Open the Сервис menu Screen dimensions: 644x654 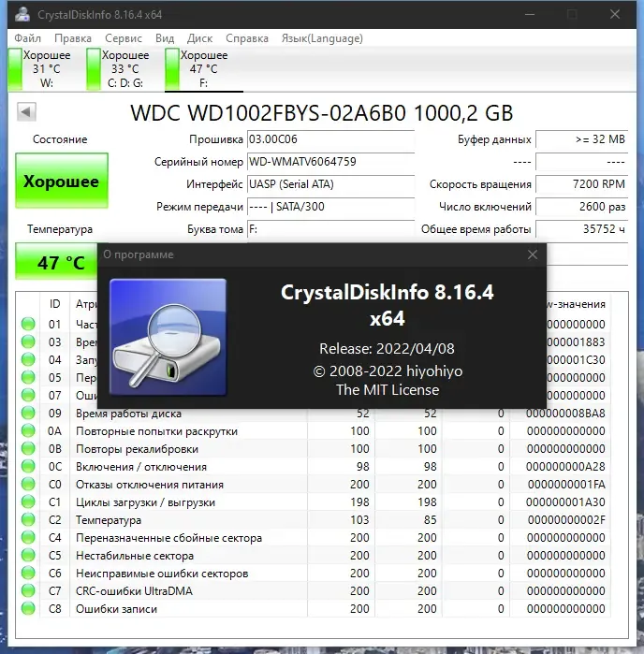(124, 38)
